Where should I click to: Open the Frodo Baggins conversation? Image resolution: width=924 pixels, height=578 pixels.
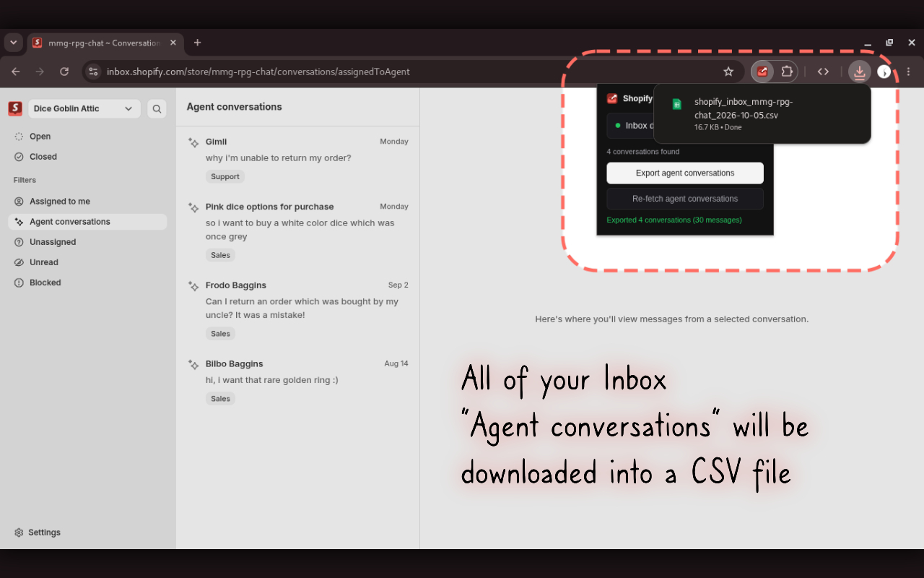click(x=297, y=309)
